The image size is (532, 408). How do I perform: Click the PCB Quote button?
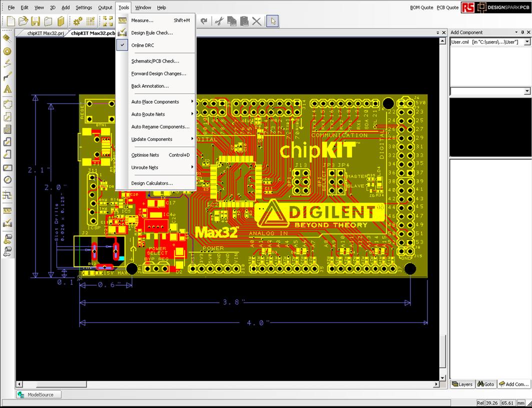pos(447,7)
